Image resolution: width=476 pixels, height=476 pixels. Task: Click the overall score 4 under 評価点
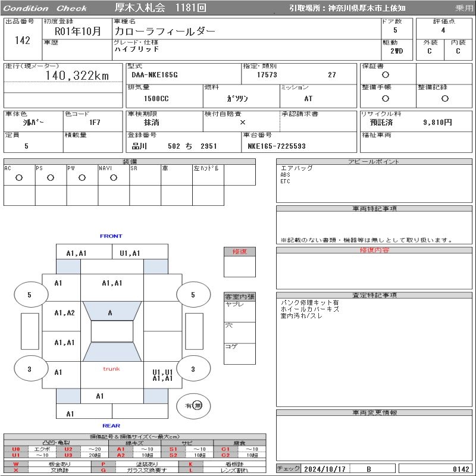tap(443, 30)
